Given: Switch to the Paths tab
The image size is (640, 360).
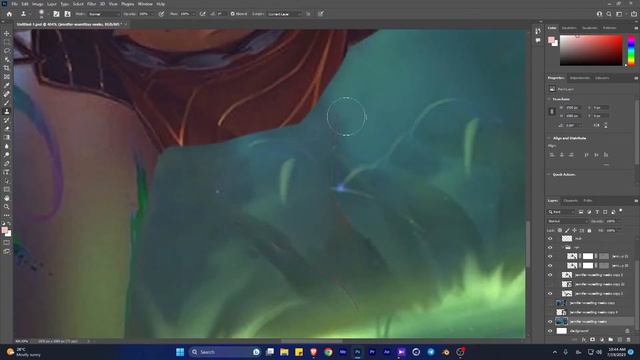Looking at the screenshot, I should [588, 201].
